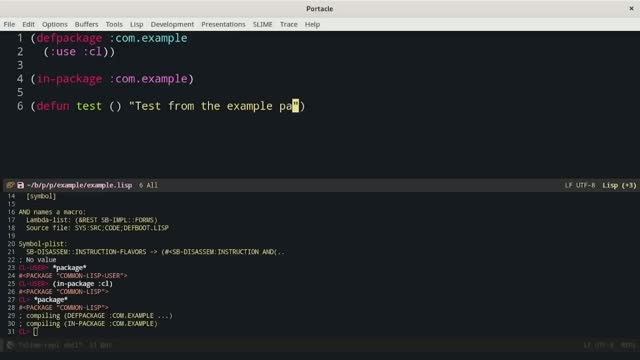The image size is (640, 360).
Task: Click :com.example on line 4
Action: pyautogui.click(x=148, y=79)
